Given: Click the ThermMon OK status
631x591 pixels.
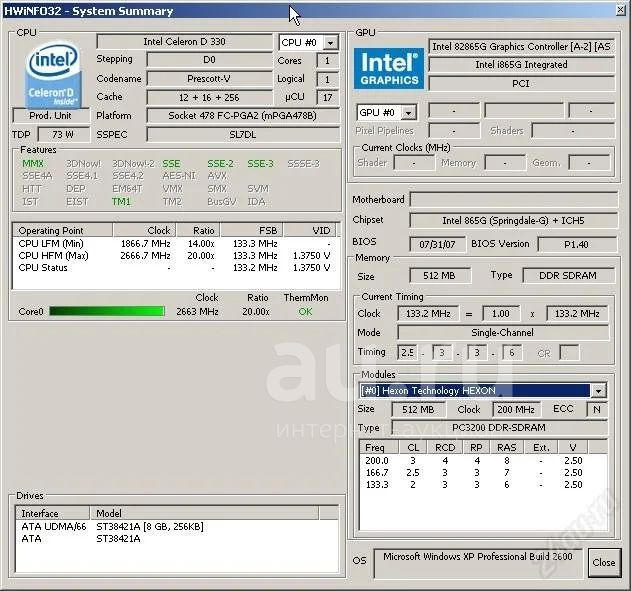Looking at the screenshot, I should click(305, 312).
